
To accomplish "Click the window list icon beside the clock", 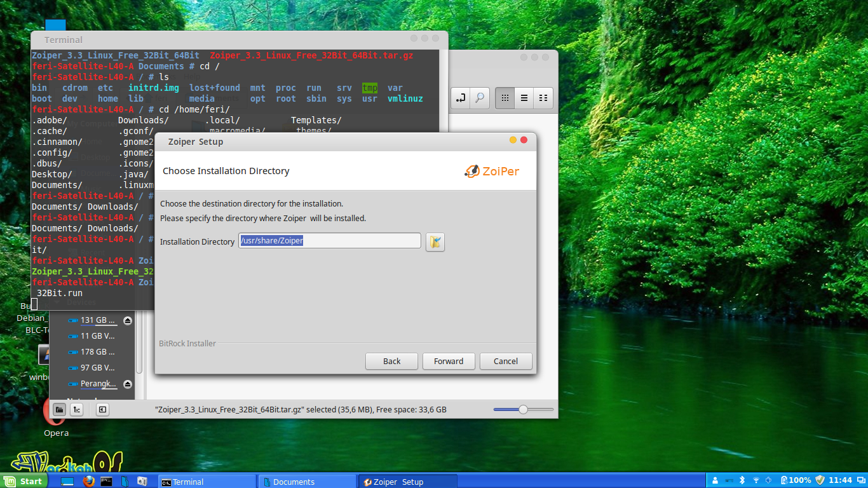I will (862, 480).
